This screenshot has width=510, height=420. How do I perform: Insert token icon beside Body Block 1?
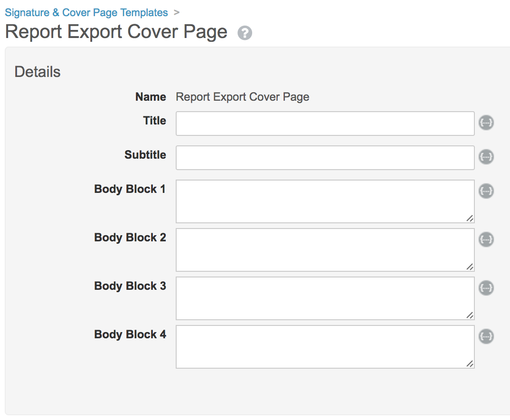486,191
